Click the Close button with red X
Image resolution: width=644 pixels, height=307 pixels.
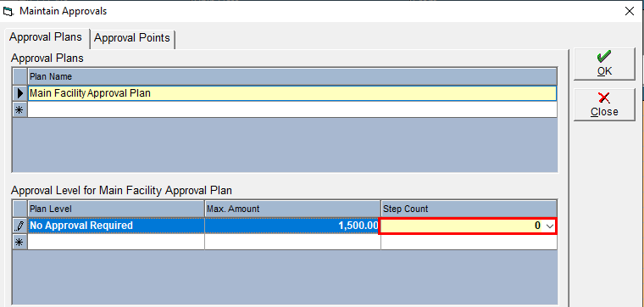pos(604,104)
